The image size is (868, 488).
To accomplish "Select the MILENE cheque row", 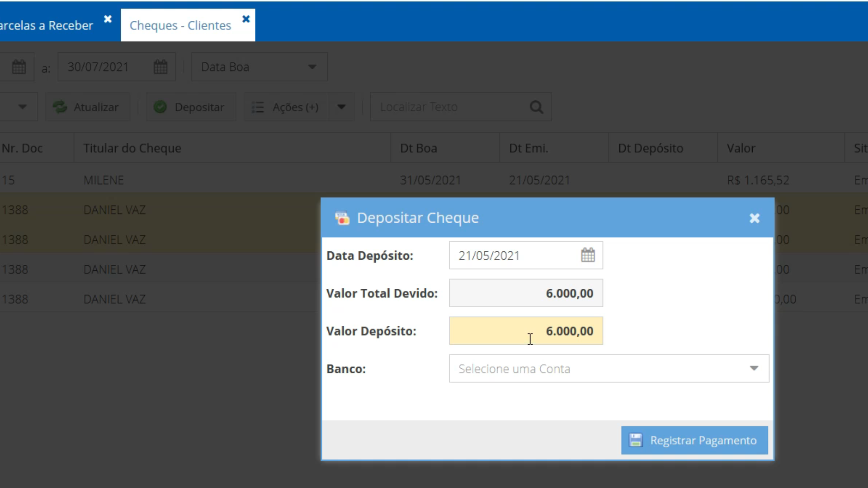I will point(434,180).
